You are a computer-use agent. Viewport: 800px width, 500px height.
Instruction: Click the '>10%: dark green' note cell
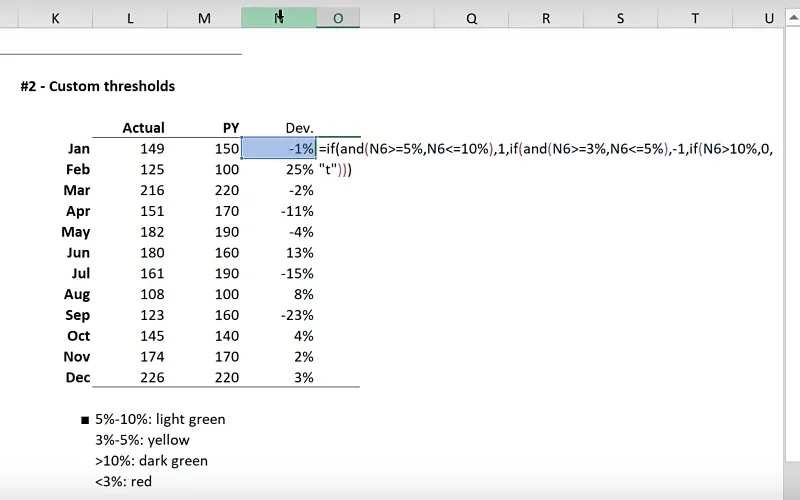[151, 461]
